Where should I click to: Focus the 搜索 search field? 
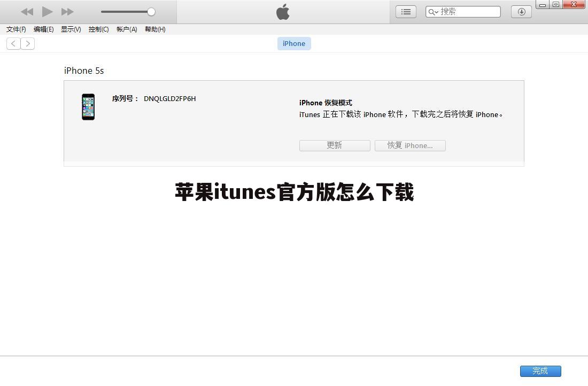tap(463, 12)
